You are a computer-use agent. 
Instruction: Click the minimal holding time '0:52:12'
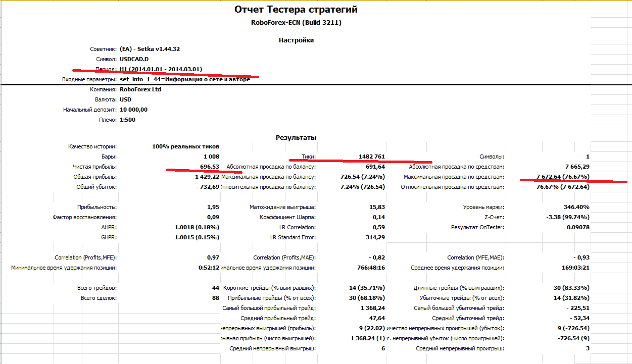click(x=209, y=268)
